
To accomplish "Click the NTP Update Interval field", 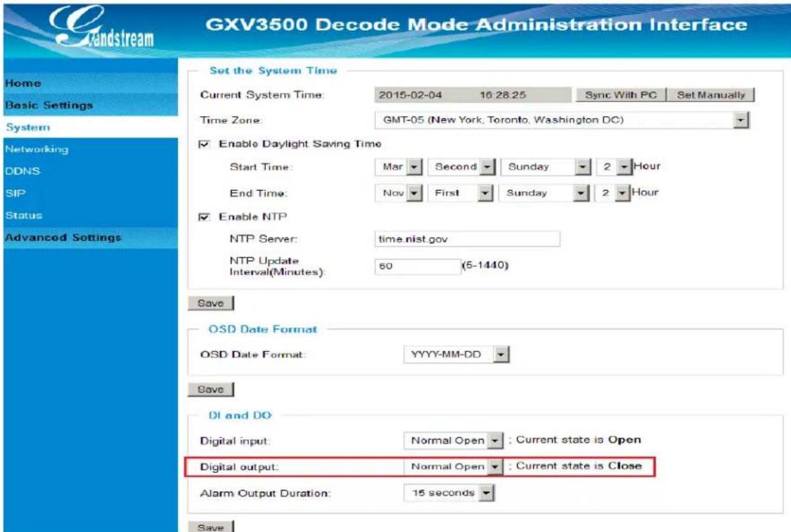I will (x=417, y=266).
